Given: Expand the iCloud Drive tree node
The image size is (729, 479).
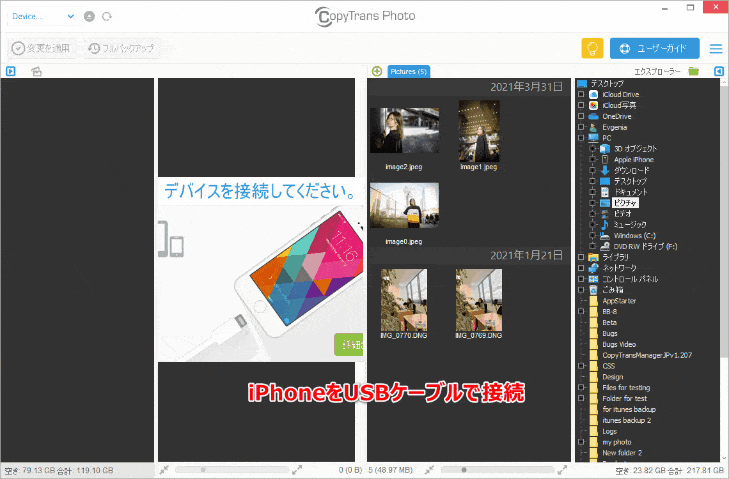Looking at the screenshot, I should coord(581,94).
